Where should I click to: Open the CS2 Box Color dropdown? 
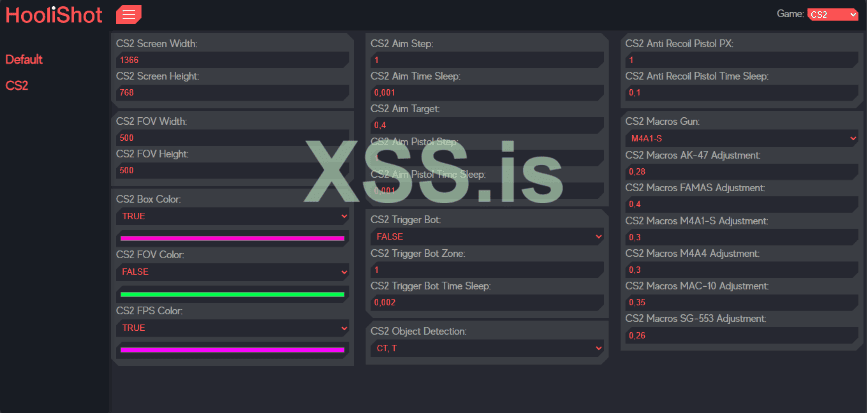(232, 216)
